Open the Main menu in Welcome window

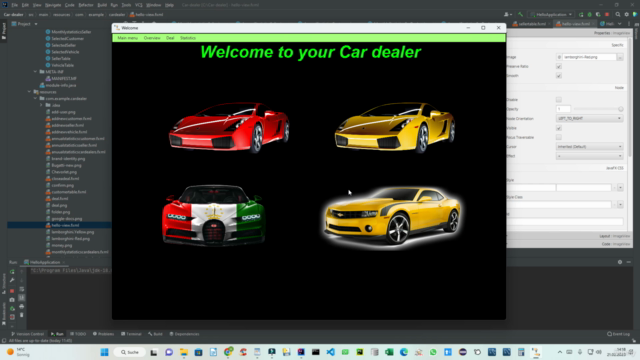(127, 38)
